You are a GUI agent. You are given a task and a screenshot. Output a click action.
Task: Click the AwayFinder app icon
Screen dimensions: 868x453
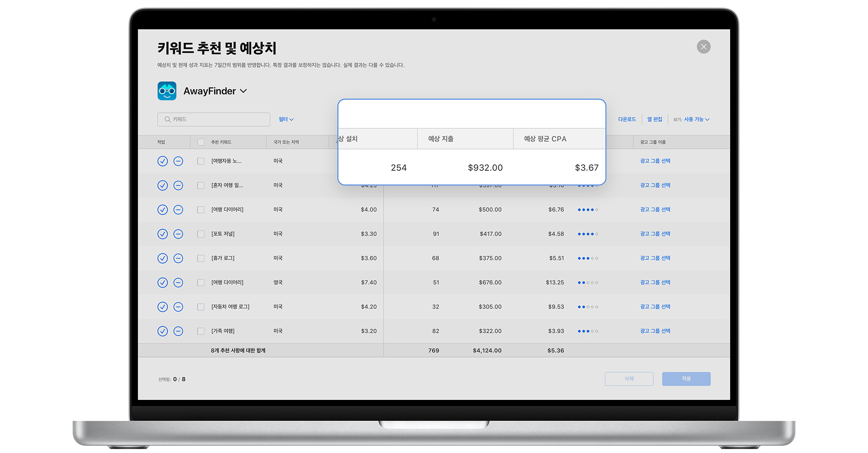[167, 91]
